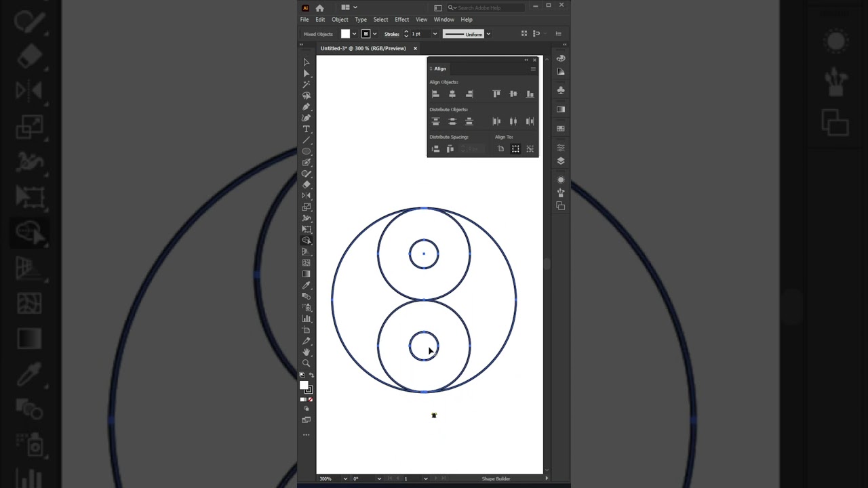Select the Eyedropper tool
Screen dimensions: 868x488
(x=306, y=285)
